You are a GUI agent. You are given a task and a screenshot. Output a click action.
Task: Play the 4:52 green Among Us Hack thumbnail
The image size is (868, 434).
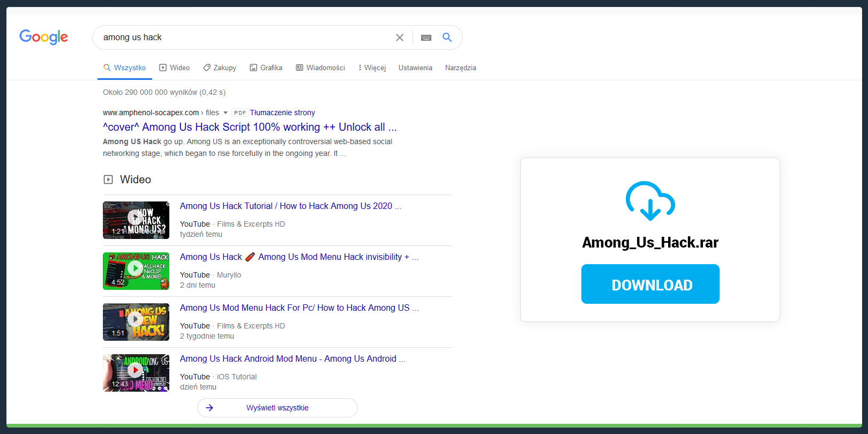pos(136,271)
